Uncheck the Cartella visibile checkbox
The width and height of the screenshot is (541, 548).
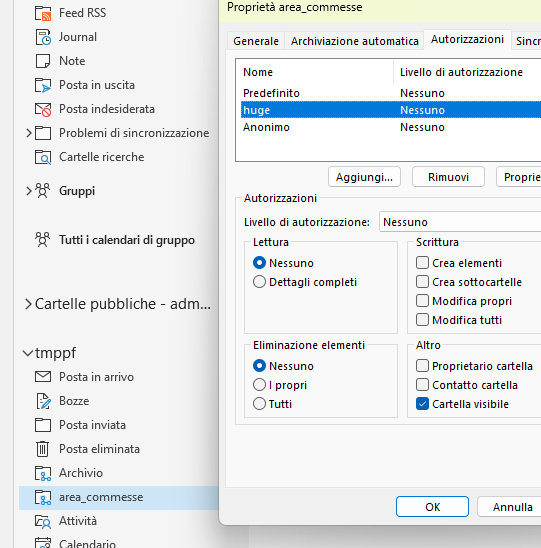click(x=422, y=404)
